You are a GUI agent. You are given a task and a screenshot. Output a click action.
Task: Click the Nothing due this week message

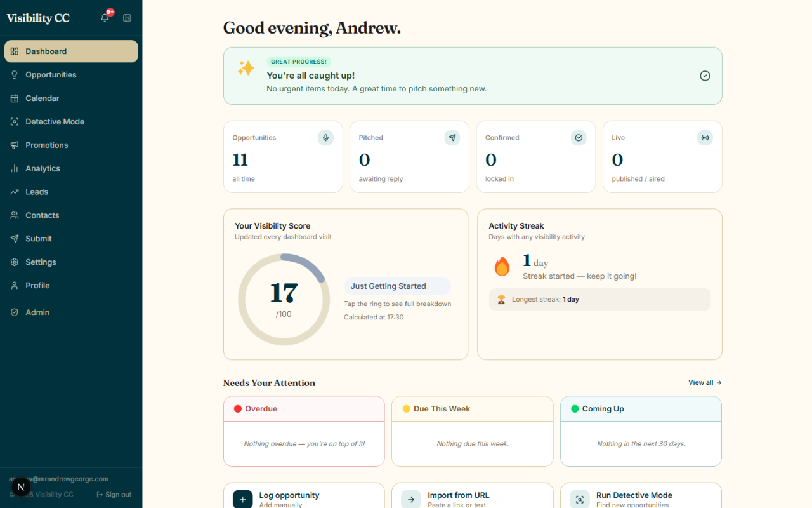click(473, 444)
